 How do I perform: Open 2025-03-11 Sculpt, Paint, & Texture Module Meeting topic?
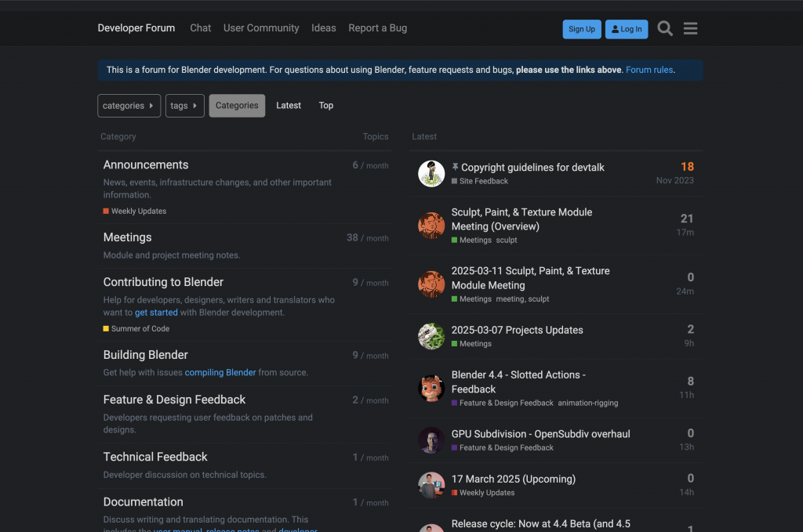coord(531,278)
